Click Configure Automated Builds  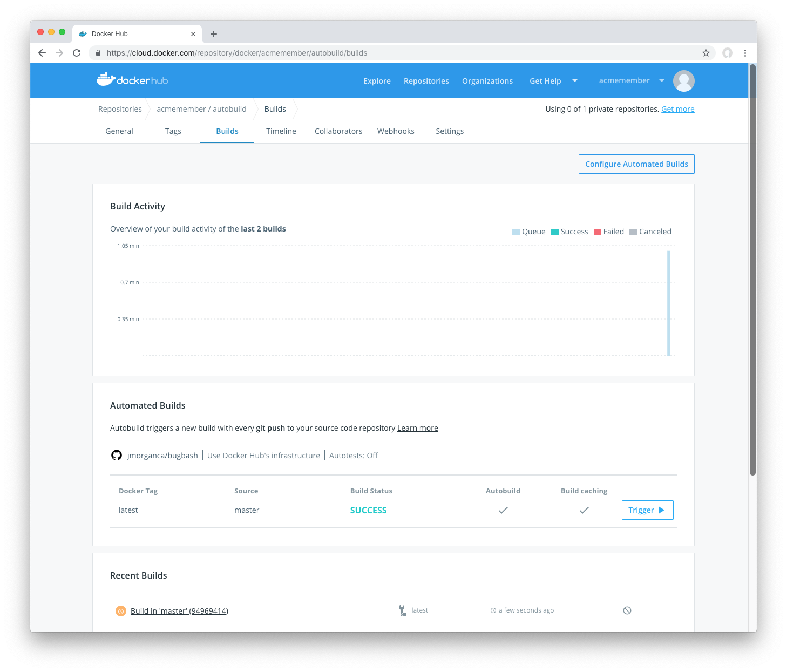(636, 164)
